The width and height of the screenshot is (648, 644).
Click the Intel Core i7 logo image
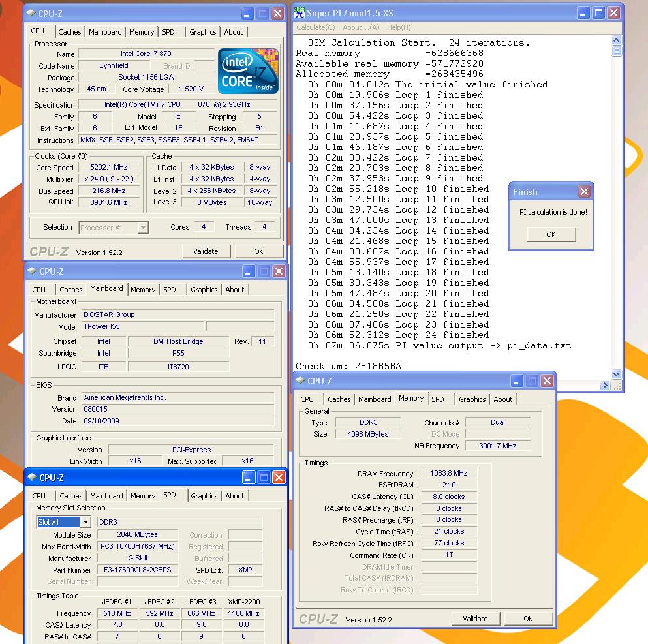click(248, 71)
